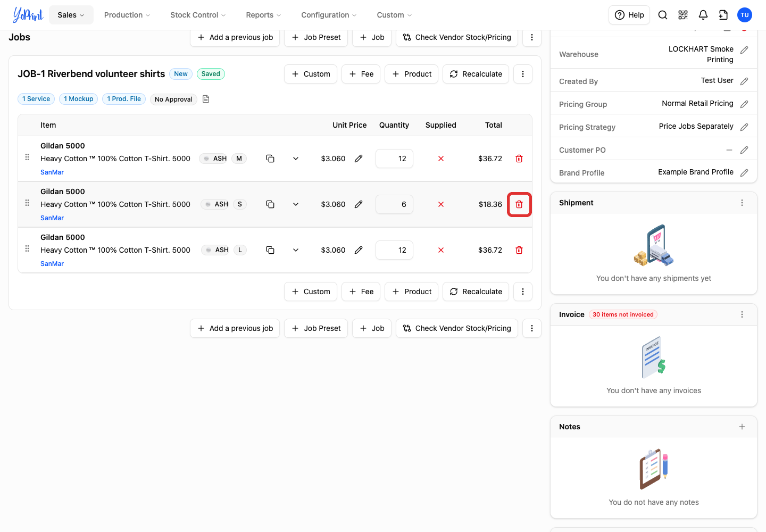Open the job notes document icon

(206, 99)
